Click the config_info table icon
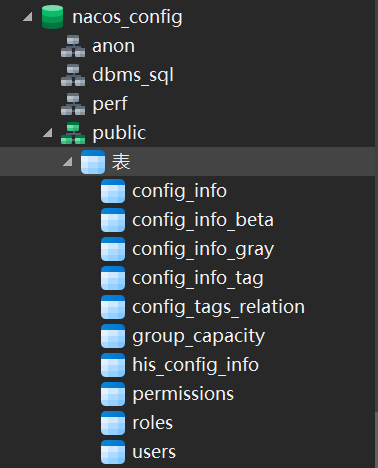Screen dimensions: 378x468 click(x=113, y=191)
